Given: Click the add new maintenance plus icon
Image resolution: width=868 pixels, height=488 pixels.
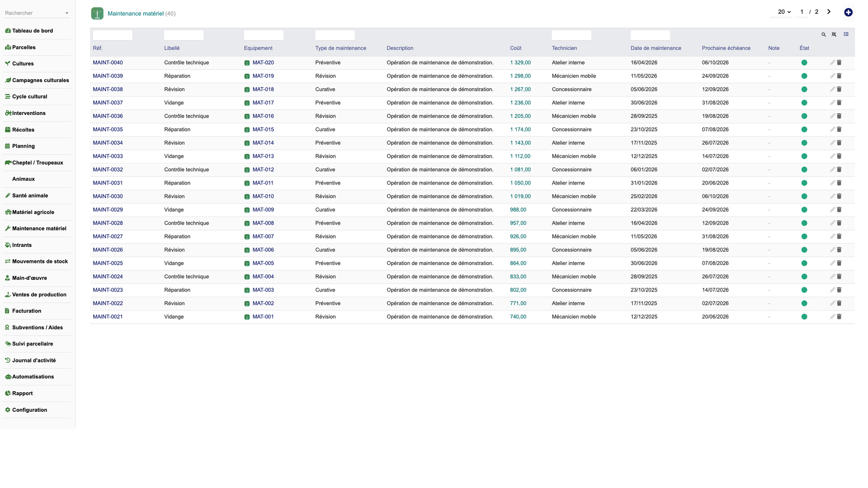Looking at the screenshot, I should click(x=848, y=12).
